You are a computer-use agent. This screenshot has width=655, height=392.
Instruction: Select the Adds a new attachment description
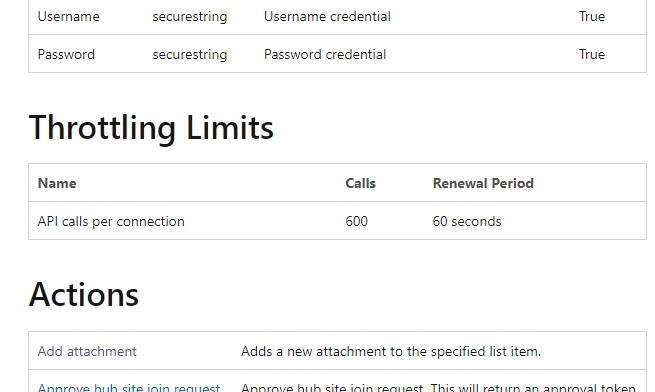[391, 351]
